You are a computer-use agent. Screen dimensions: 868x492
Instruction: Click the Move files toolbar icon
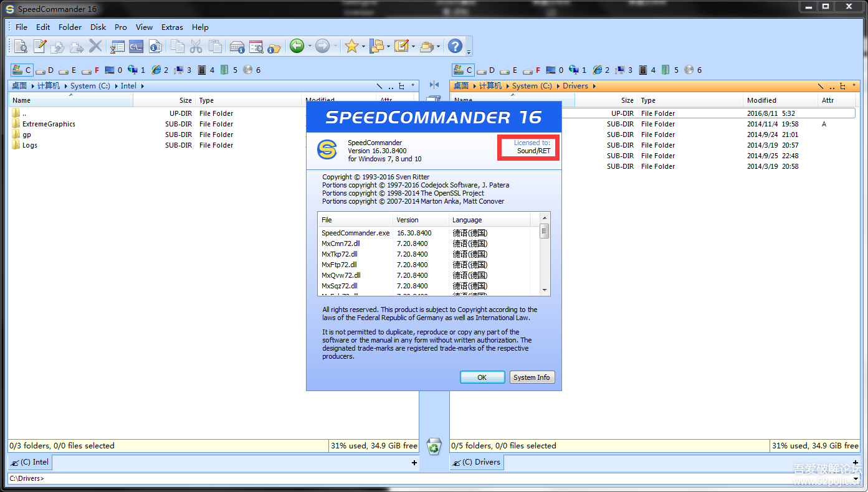point(77,46)
